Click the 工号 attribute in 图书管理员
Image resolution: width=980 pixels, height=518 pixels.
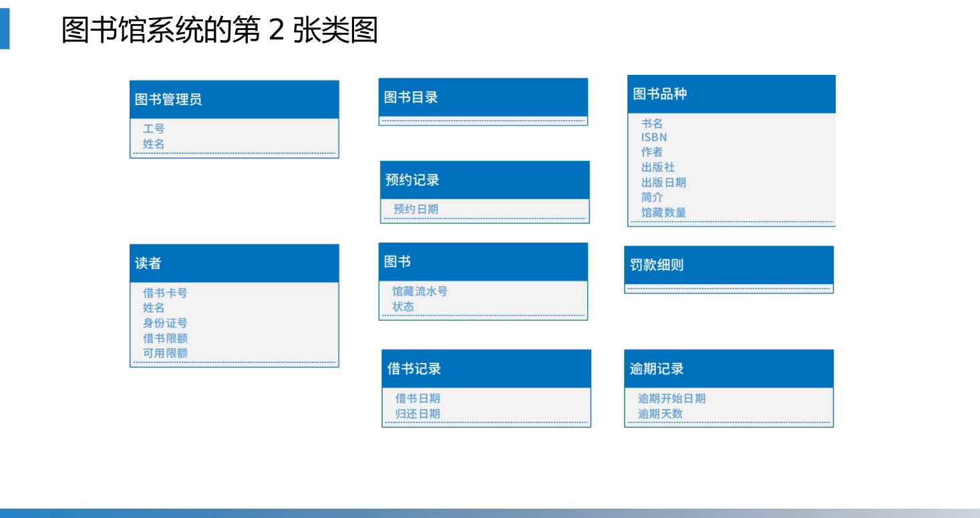coord(154,128)
